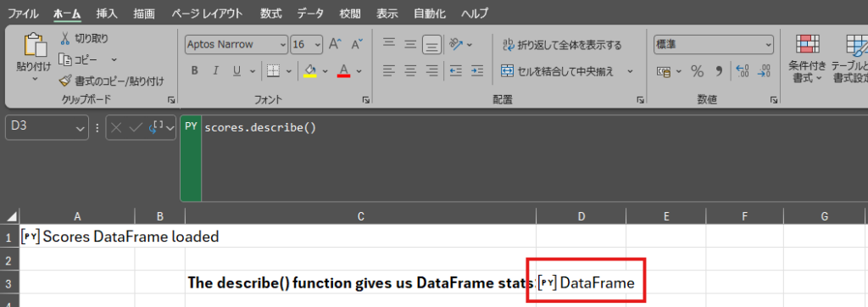The image size is (868, 307).
Task: Increase decimal places
Action: click(x=743, y=71)
